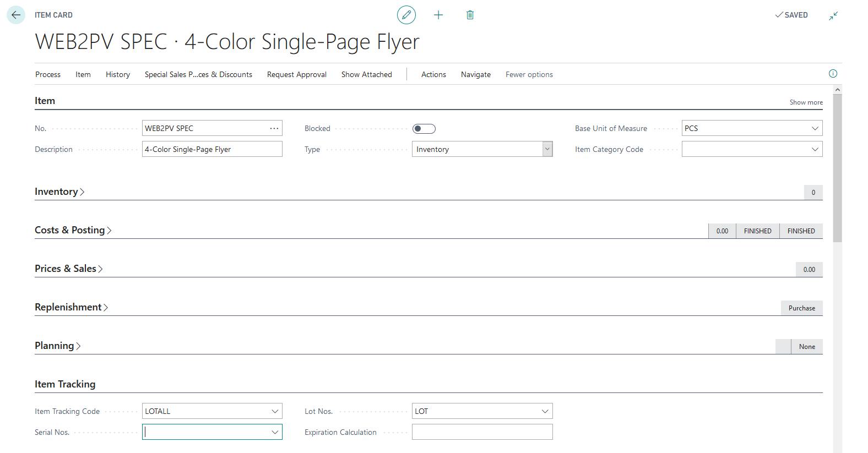
Task: Click the No. field containing WEB2PV SPEC
Action: [x=212, y=128]
